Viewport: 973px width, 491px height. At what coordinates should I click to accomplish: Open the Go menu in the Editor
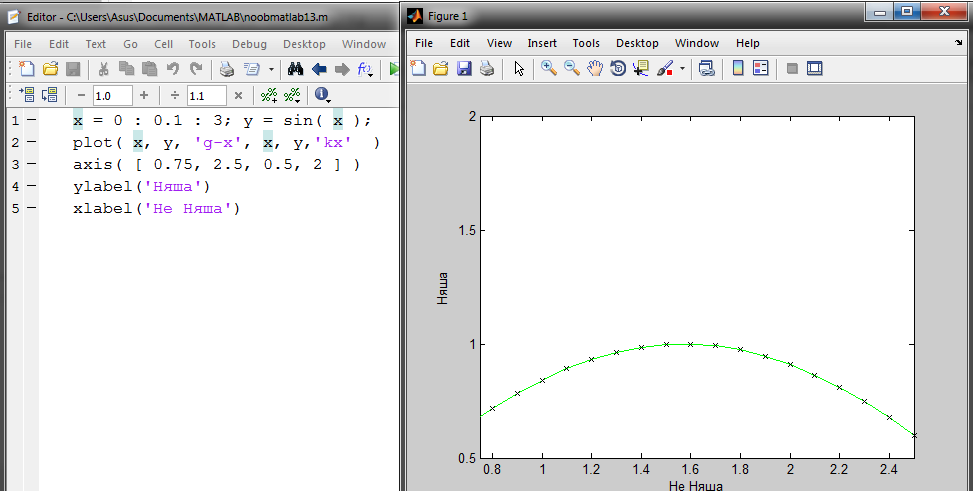130,44
